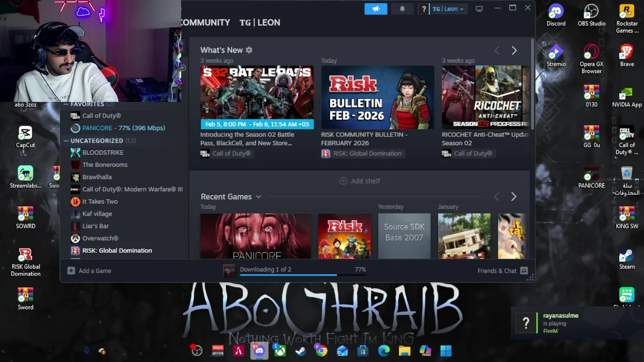Open RICOCHET Anti-Cheat update article title
Viewport: 644px width, 362px height.
[x=485, y=139]
